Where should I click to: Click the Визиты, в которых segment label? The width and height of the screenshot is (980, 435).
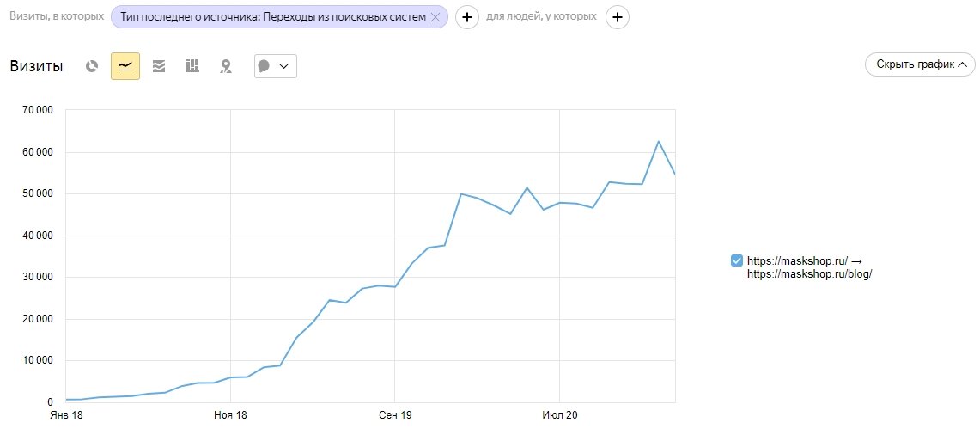tap(57, 16)
